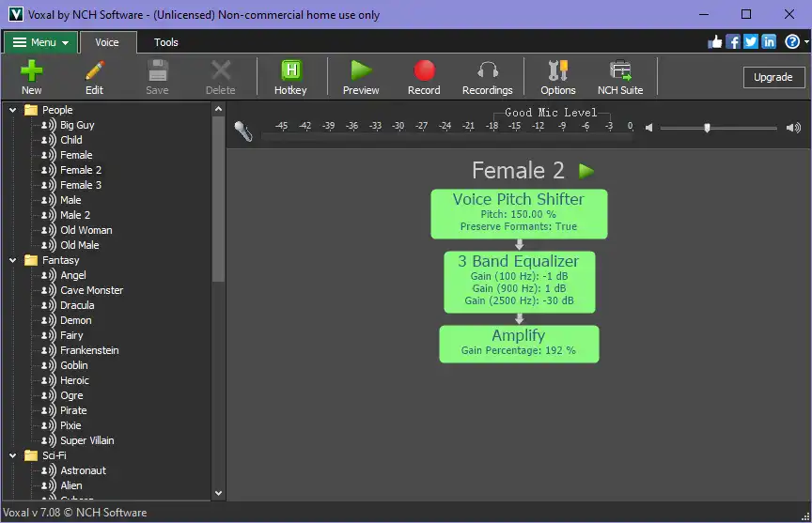The width and height of the screenshot is (812, 523).
Task: Collapse the Sci-Fi folder
Action: tap(13, 455)
